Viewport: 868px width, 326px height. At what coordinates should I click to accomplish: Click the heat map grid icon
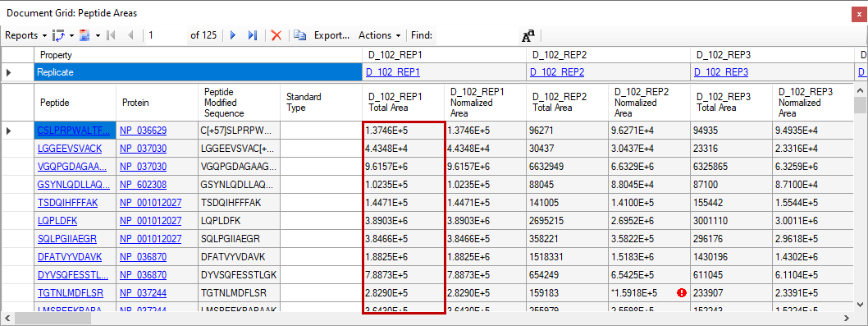pos(85,35)
